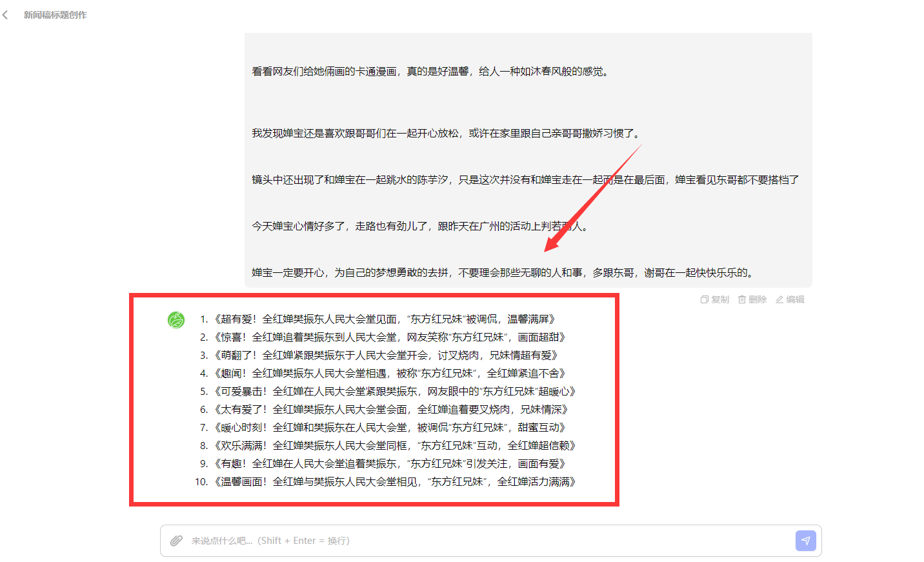Copy the message using the 复制 button
Image resolution: width=924 pixels, height=562 pixels.
point(715,299)
